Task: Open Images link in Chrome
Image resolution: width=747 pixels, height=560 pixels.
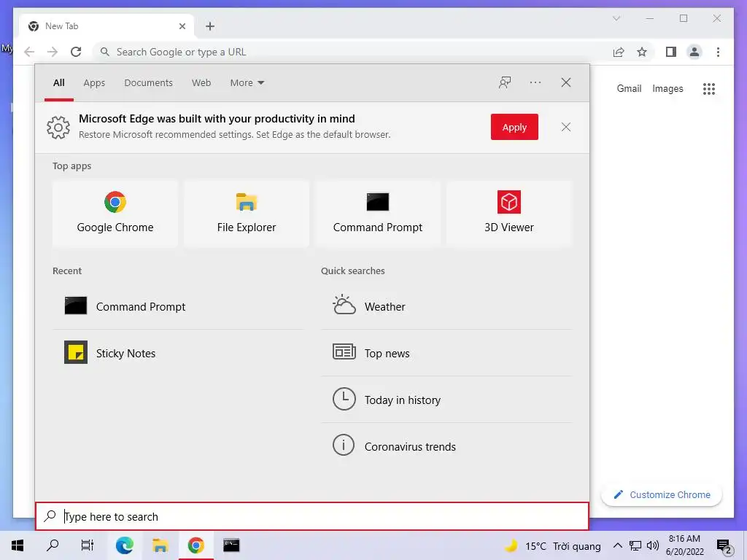Action: tap(667, 88)
